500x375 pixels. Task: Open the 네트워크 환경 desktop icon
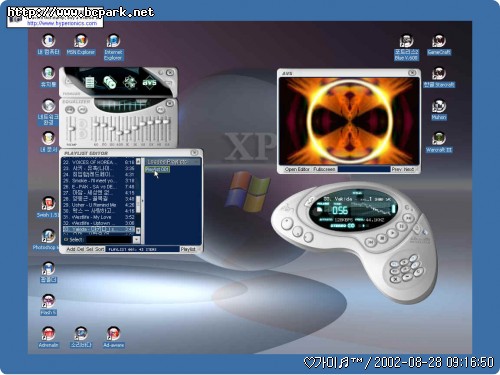[48, 112]
